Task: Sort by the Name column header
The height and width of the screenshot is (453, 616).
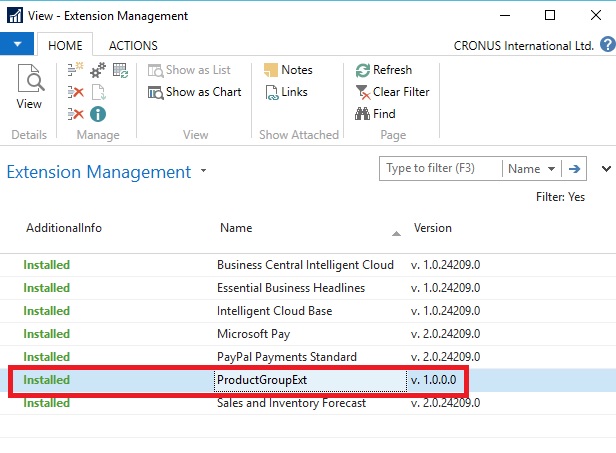Action: tap(236, 228)
